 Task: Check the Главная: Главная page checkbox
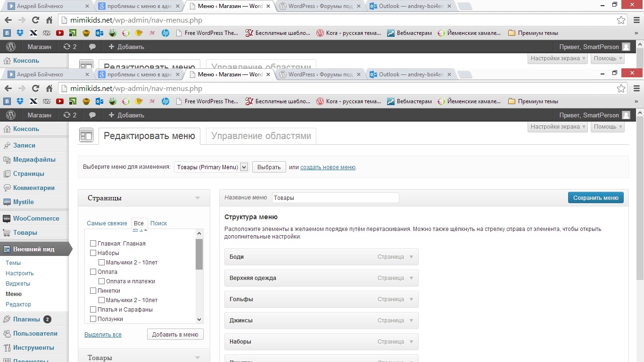coord(93,244)
